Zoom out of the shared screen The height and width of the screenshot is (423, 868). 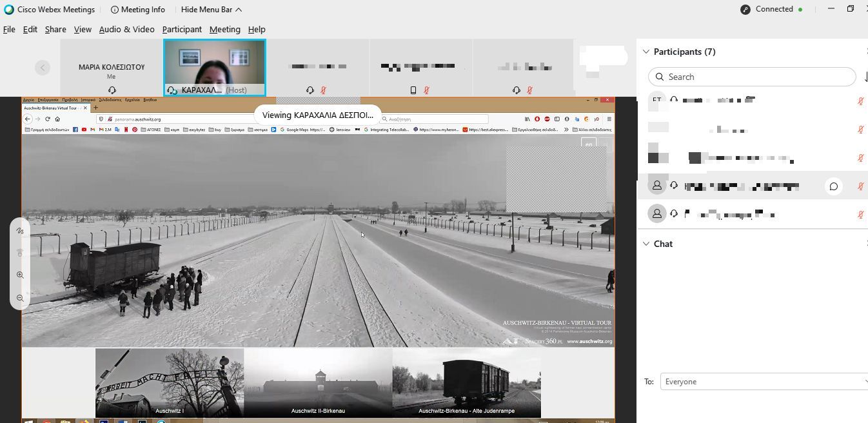pos(20,299)
